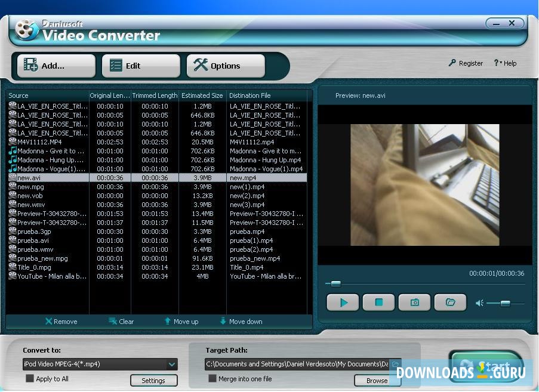Click the volume slider handle

(506, 303)
